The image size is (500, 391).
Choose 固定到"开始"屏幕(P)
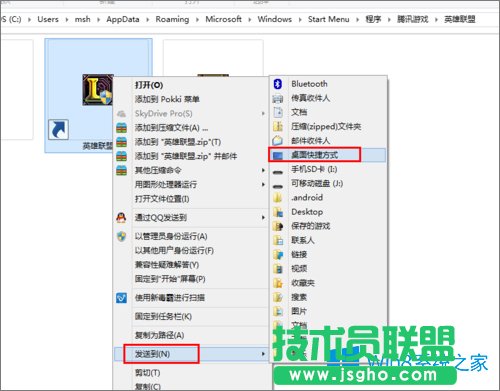pos(170,279)
